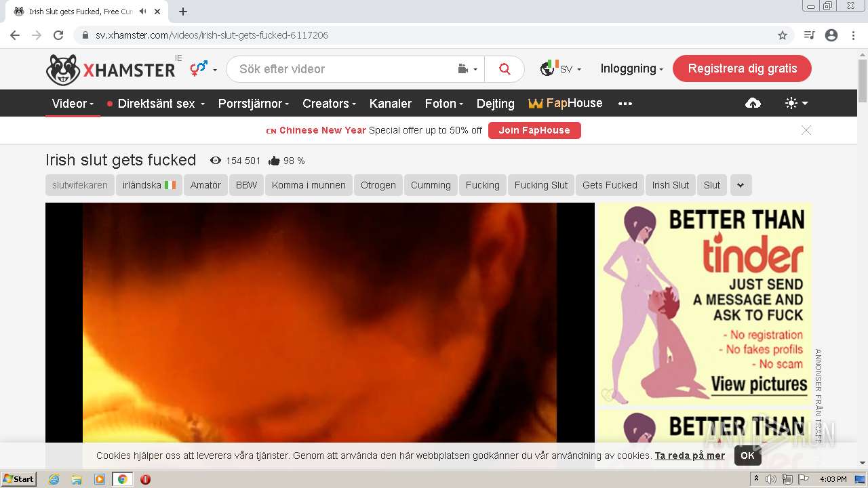
Task: Click the red magnifier search button
Action: (505, 69)
